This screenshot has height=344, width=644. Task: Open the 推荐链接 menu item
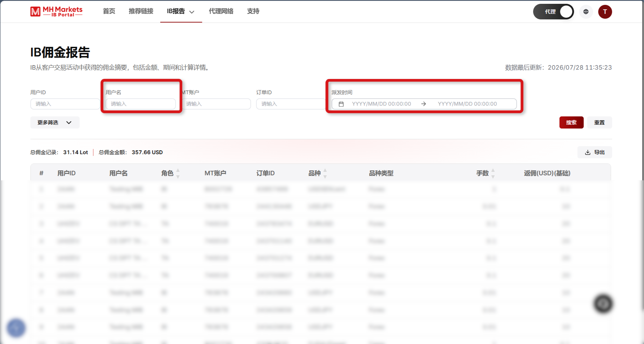(x=141, y=11)
